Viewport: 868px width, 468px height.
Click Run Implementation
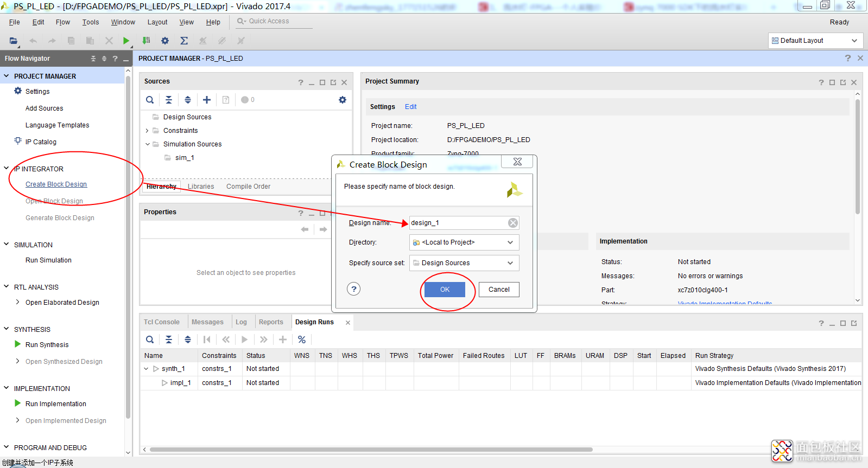pos(55,404)
